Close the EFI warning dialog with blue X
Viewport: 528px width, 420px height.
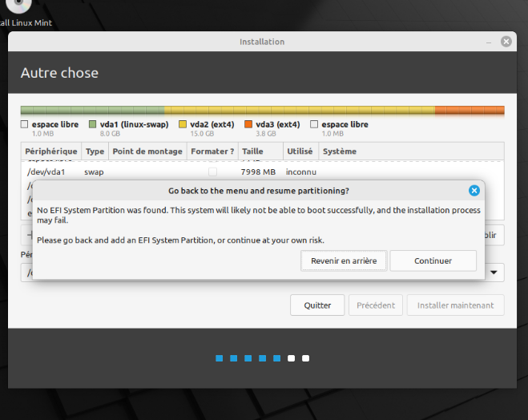[474, 191]
